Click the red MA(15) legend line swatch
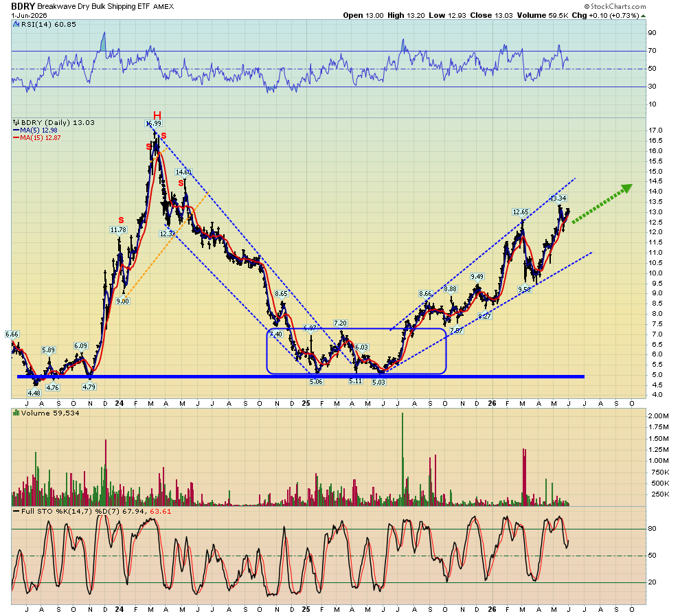The height and width of the screenshot is (616, 680). point(16,138)
